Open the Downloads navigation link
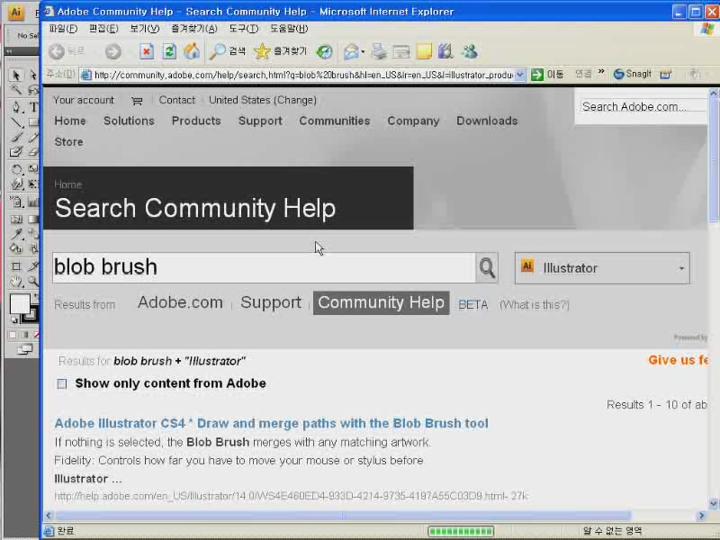 point(487,121)
